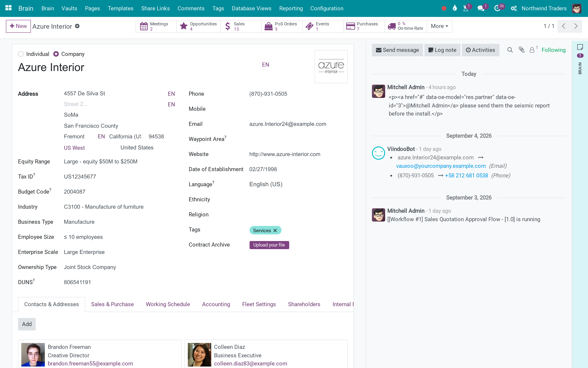The height and width of the screenshot is (368, 588).
Task: Expand the More stat buttons dropdown
Action: click(x=439, y=26)
